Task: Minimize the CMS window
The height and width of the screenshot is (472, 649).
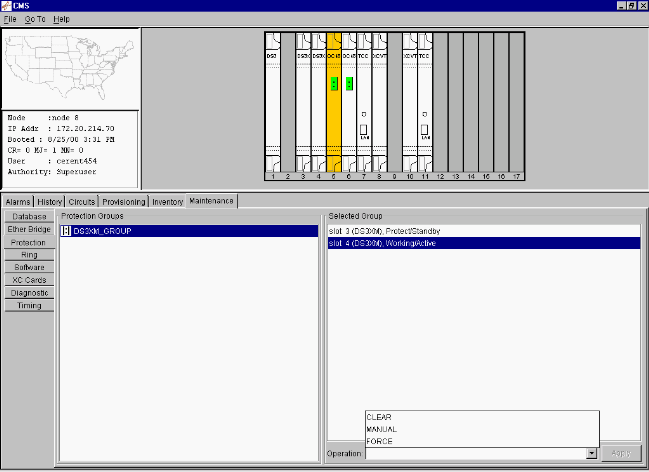Action: 621,5
